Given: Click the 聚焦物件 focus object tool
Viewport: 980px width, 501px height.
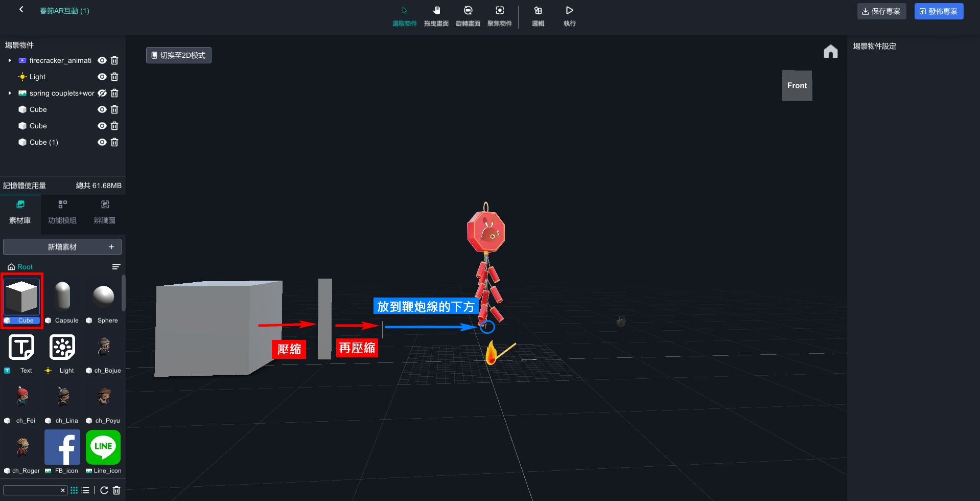Looking at the screenshot, I should click(x=499, y=15).
